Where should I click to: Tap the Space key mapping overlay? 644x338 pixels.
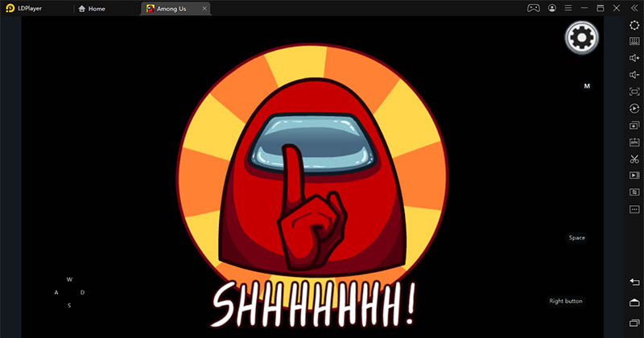[x=576, y=237]
